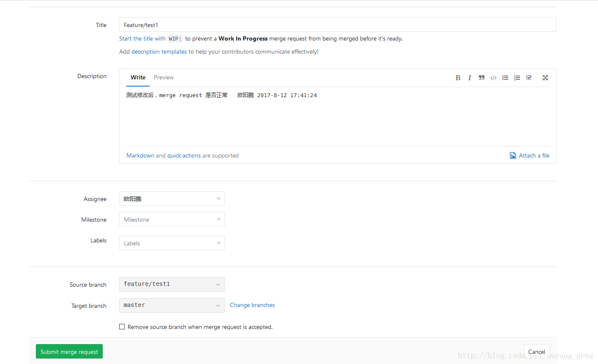Focus the Title input field
This screenshot has height=364, width=598.
tap(338, 24)
